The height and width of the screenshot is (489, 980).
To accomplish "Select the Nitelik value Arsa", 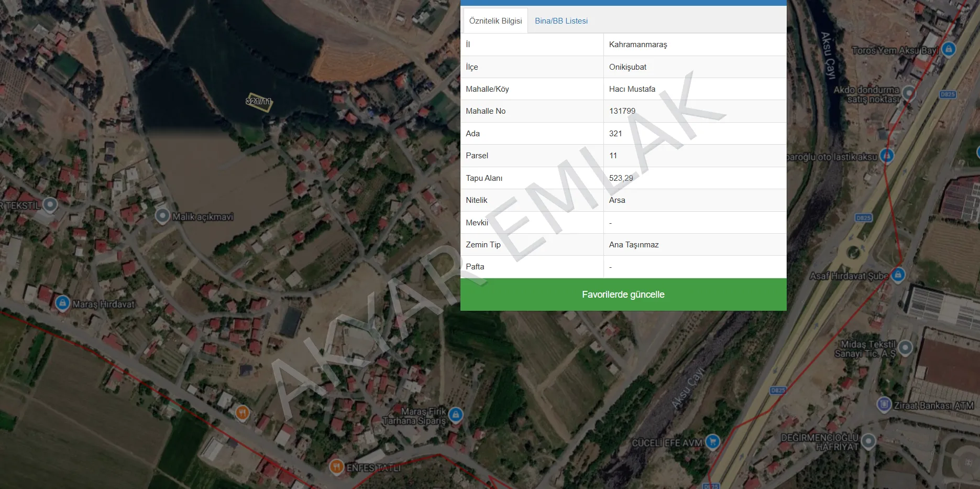I will pyautogui.click(x=617, y=200).
